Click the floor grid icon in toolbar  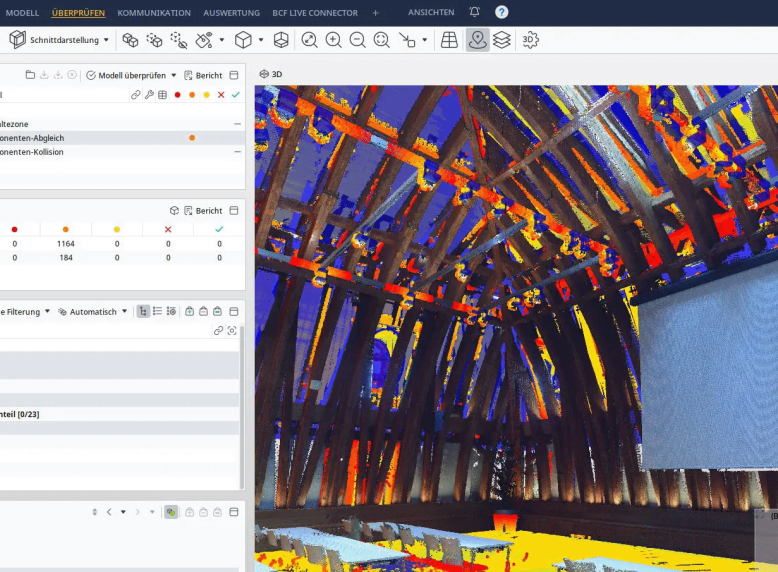(x=450, y=40)
